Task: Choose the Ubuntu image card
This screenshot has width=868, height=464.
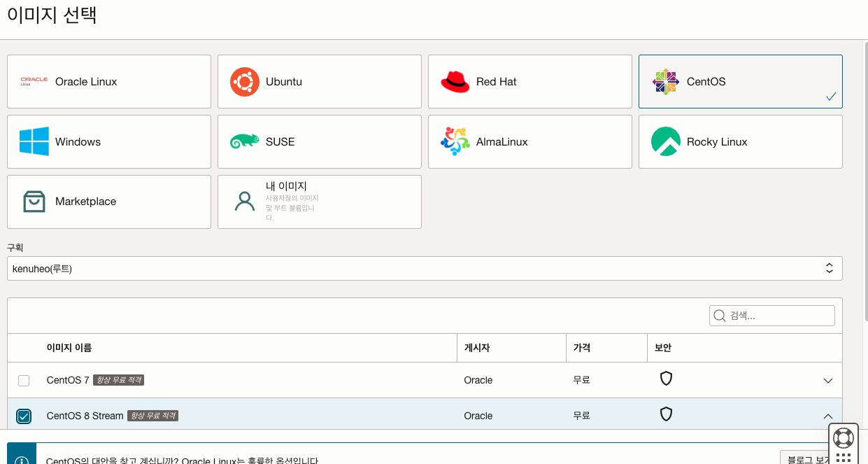Action: [320, 82]
